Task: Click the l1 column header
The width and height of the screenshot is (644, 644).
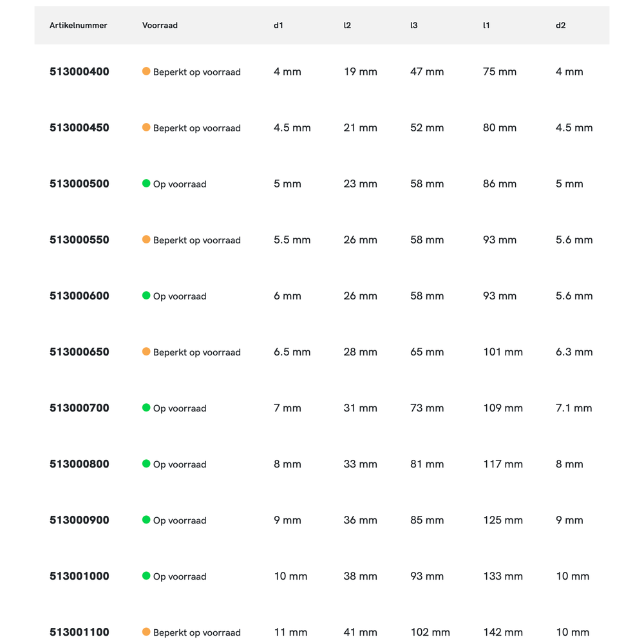Action: click(486, 26)
